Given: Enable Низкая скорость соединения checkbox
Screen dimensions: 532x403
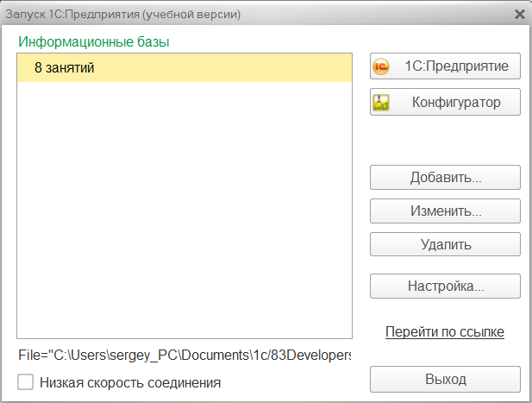Looking at the screenshot, I should [26, 382].
